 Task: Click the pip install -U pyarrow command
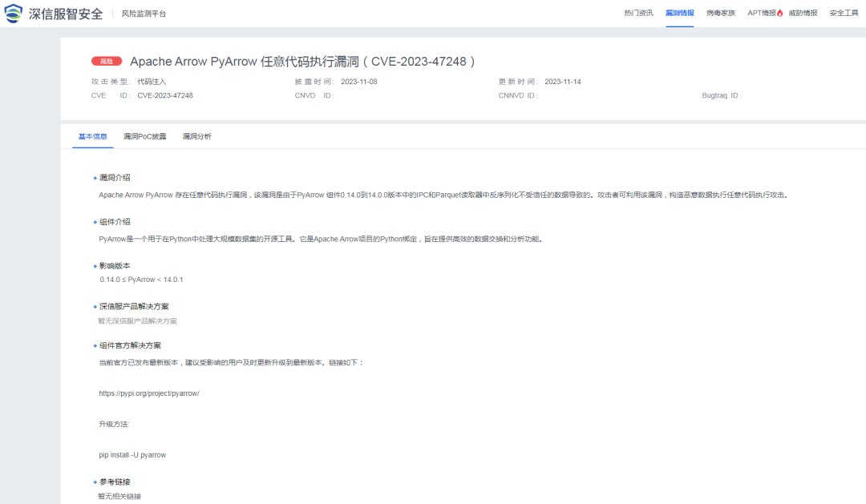[x=132, y=455]
